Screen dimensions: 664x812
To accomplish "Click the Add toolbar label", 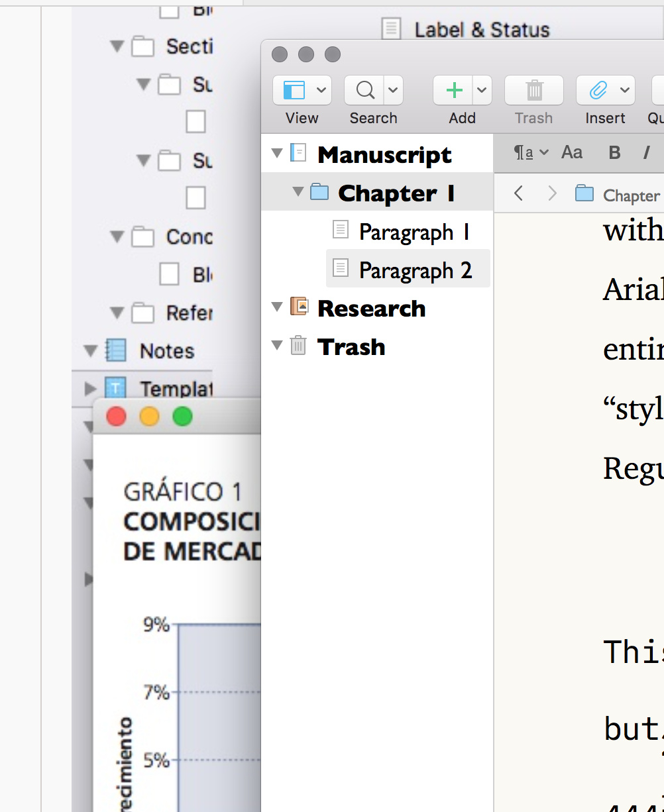I will [x=462, y=118].
